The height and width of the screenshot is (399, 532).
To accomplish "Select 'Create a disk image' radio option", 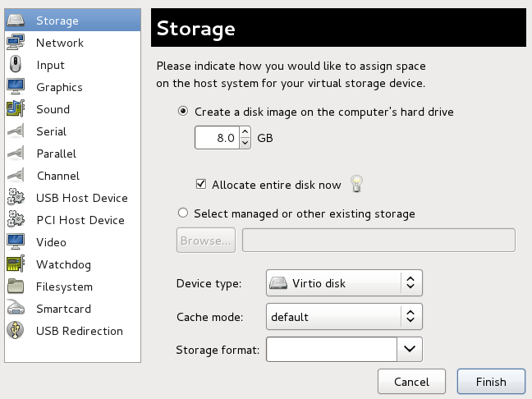I will click(x=183, y=112).
